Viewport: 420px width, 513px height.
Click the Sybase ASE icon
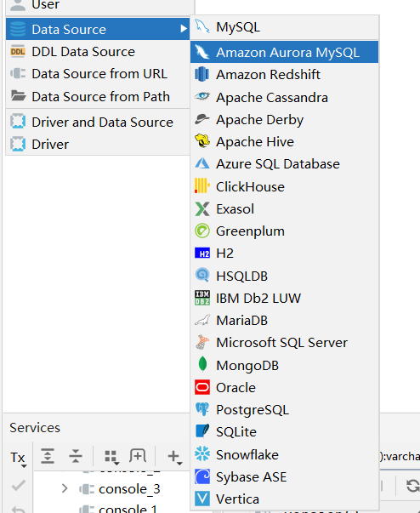point(202,476)
